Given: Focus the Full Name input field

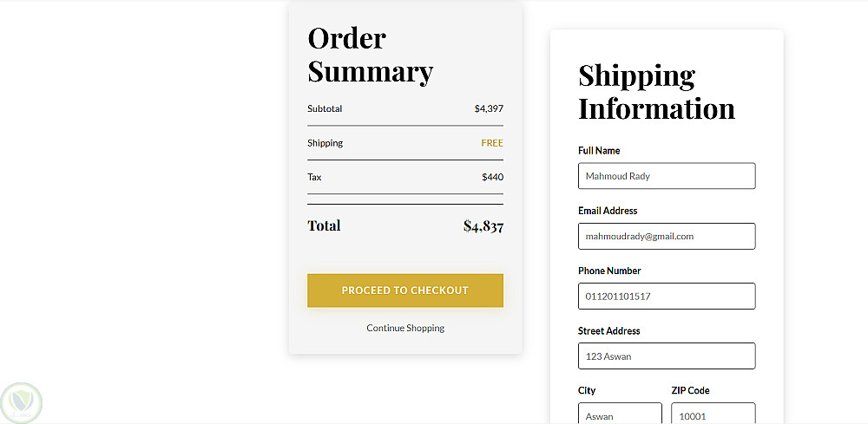Looking at the screenshot, I should (x=667, y=176).
